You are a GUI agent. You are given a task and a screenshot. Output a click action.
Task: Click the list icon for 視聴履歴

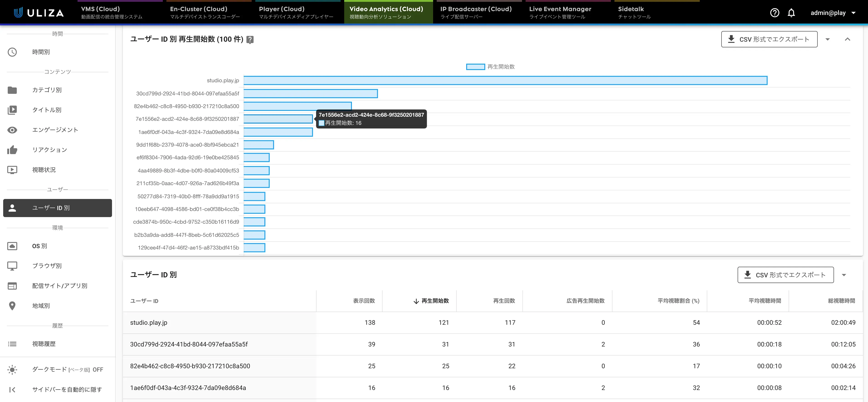(x=12, y=344)
